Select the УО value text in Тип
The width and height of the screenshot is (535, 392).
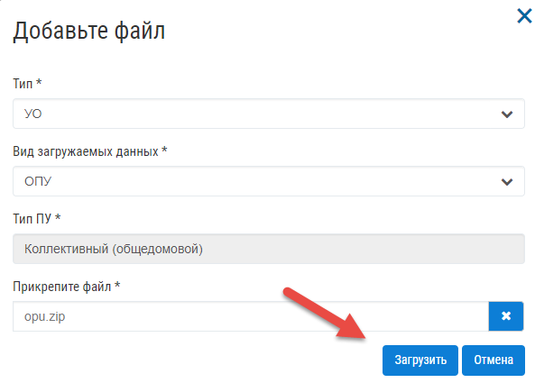pyautogui.click(x=32, y=114)
